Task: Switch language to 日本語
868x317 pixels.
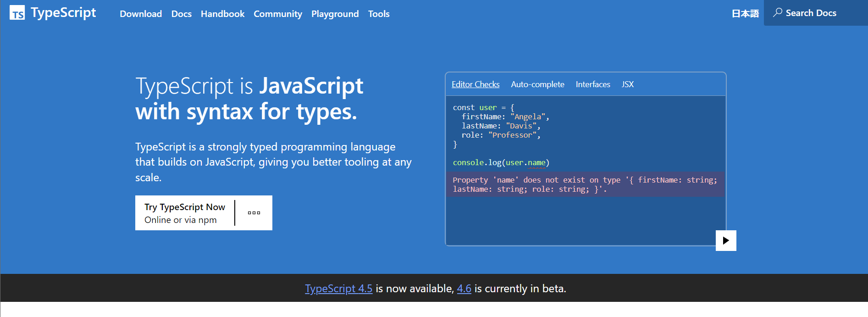Action: point(745,14)
